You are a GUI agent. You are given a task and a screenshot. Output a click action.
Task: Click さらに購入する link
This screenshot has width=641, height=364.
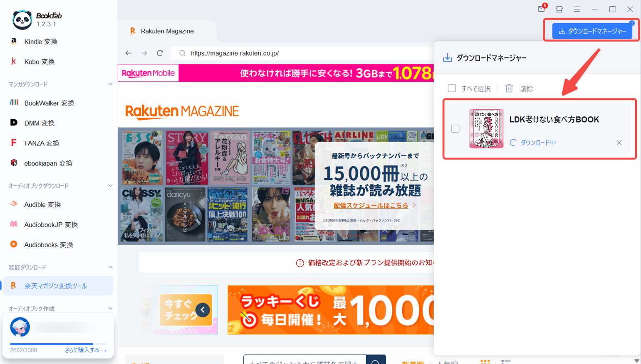pos(85,350)
